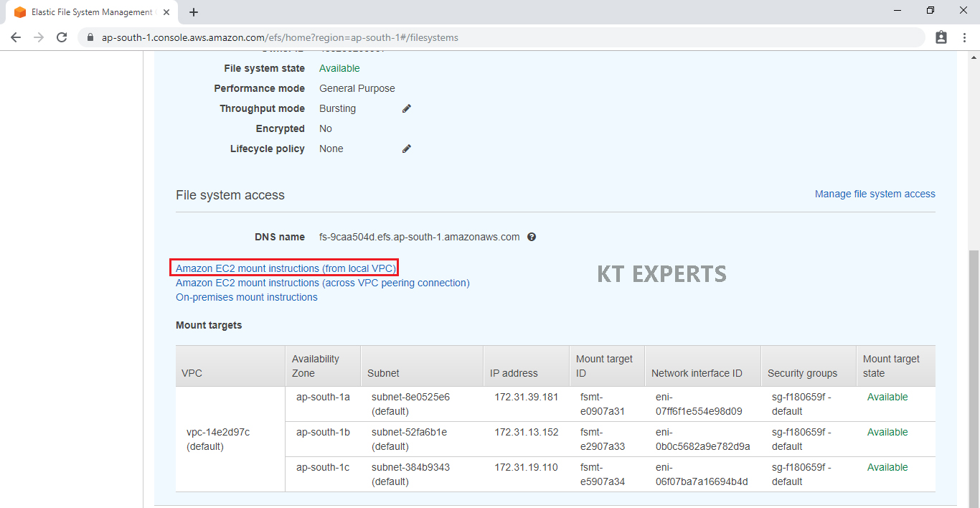Click mount target ID fsmt-e5907a34

(603, 474)
